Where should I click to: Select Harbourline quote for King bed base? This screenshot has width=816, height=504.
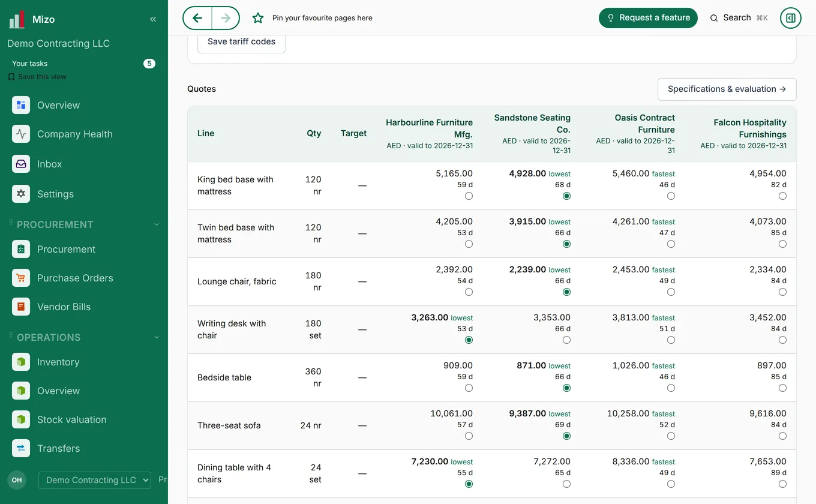pyautogui.click(x=469, y=196)
